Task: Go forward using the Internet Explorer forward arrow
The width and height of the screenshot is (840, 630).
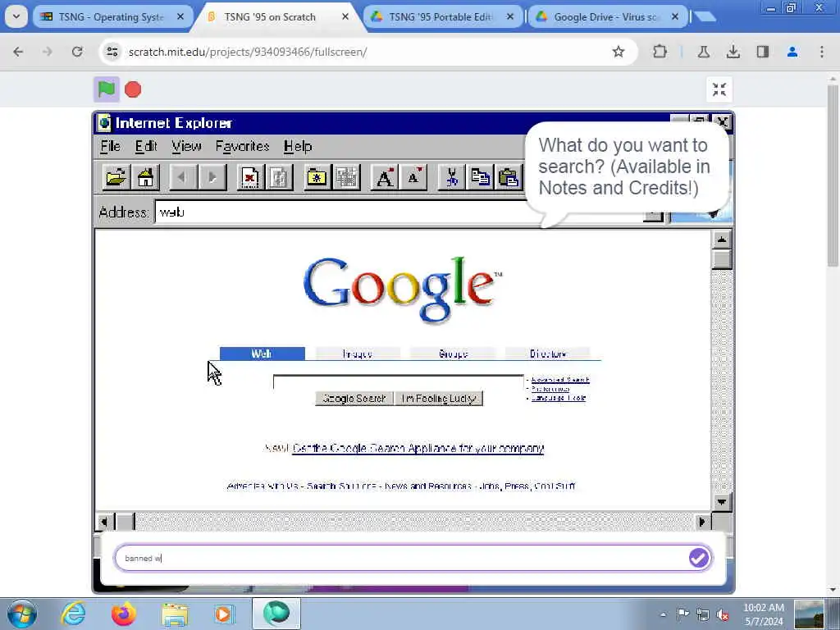Action: 212,177
